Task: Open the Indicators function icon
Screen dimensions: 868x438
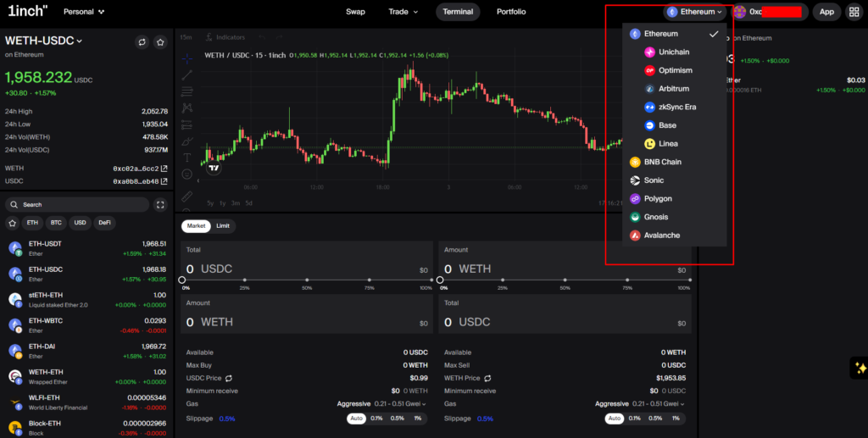Action: (x=209, y=37)
